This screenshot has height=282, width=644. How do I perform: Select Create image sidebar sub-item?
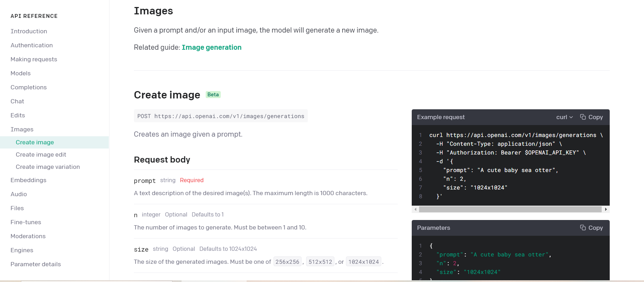point(35,142)
